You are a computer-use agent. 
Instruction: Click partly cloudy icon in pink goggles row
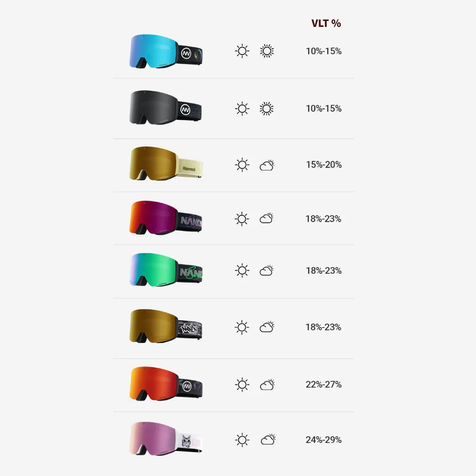click(268, 439)
